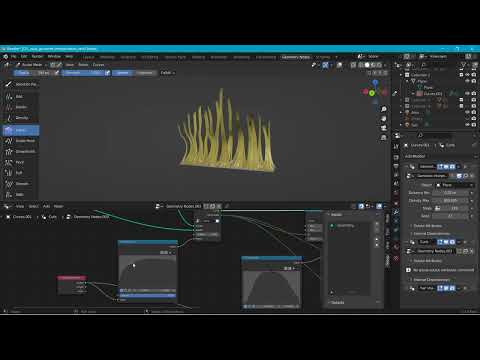
Task: Open the brush Falloff dropdown
Action: 168,73
